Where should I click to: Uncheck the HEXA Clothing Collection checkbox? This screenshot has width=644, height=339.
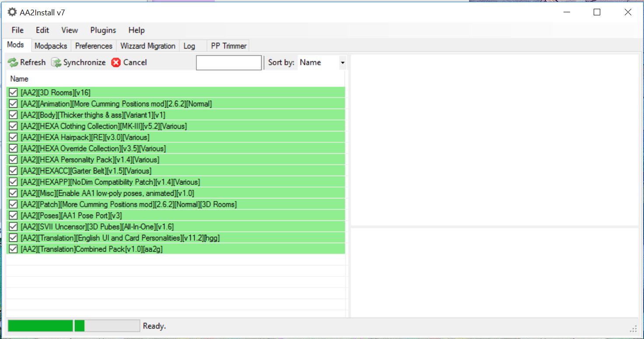(13, 126)
